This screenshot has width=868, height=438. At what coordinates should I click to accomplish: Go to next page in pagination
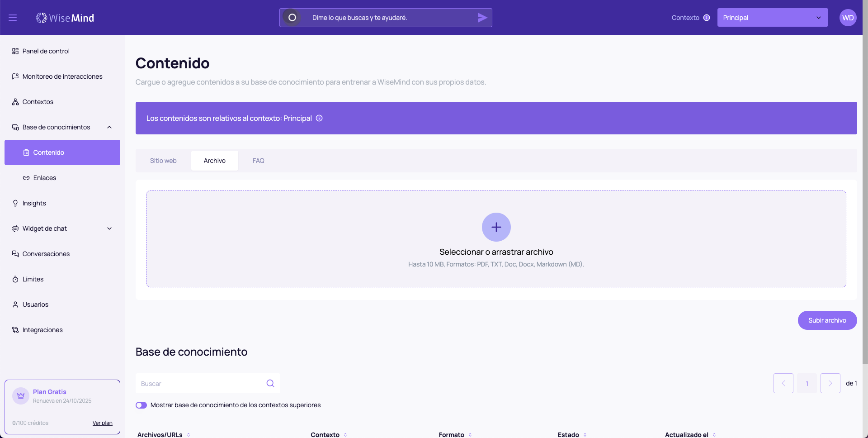[830, 383]
